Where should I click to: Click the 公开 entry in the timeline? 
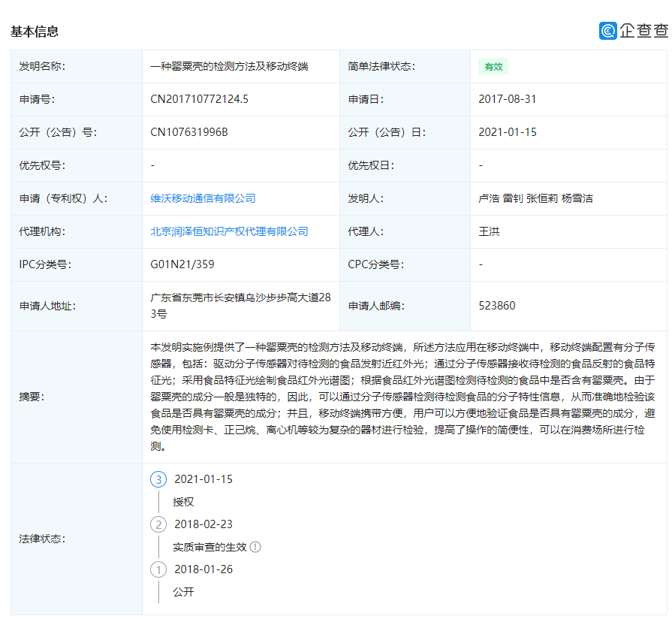tap(183, 592)
